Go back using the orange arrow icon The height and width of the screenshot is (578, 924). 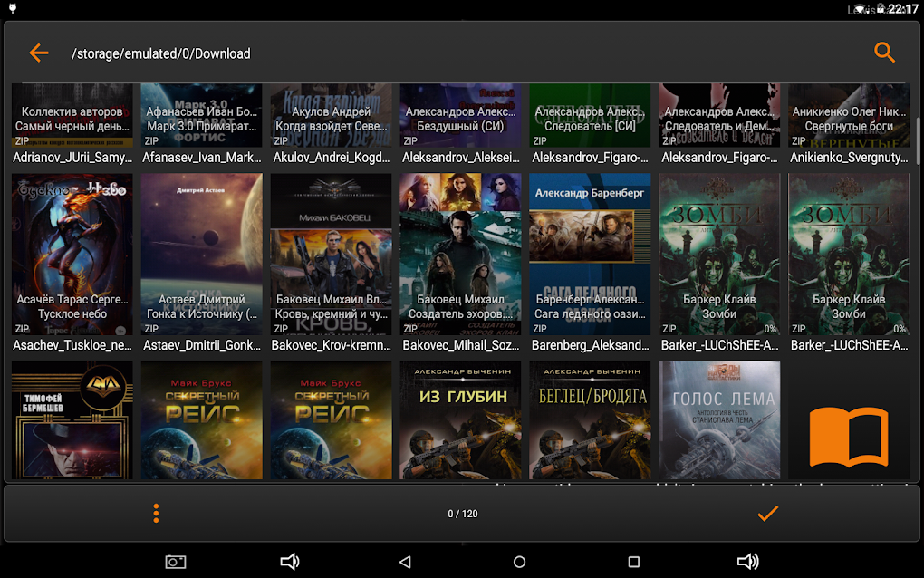pos(38,53)
